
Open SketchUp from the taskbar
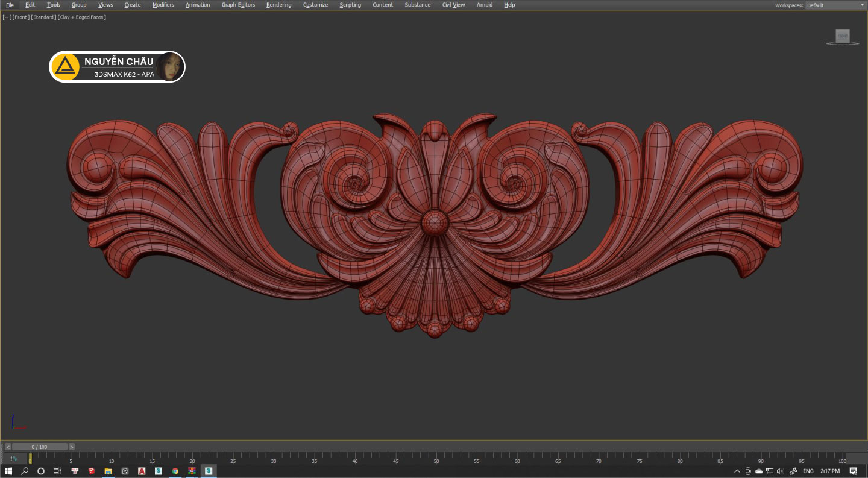pos(92,471)
